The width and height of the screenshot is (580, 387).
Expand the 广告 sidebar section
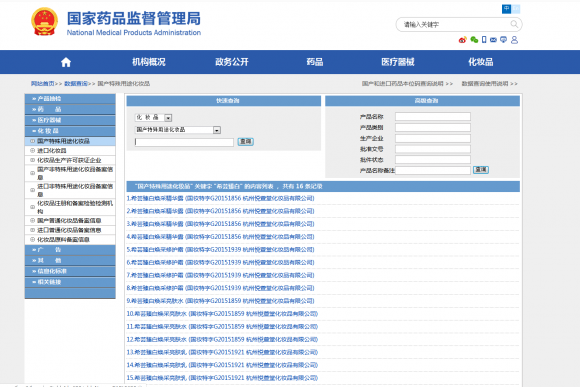point(70,250)
